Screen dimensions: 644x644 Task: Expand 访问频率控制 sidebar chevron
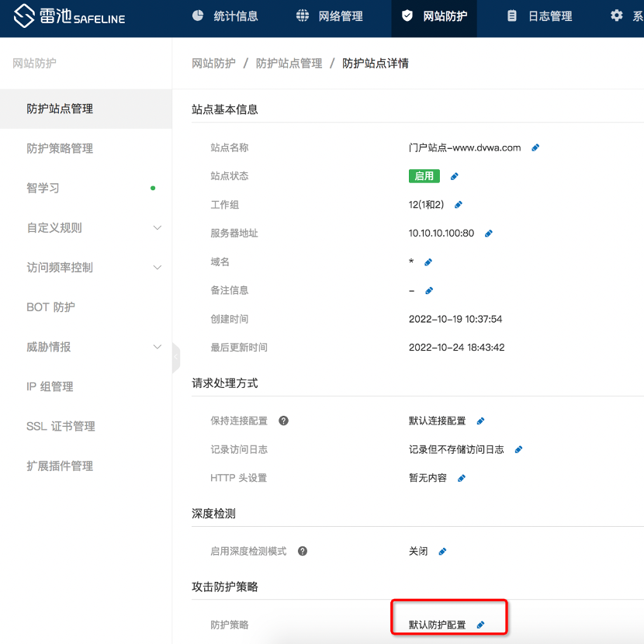(157, 268)
